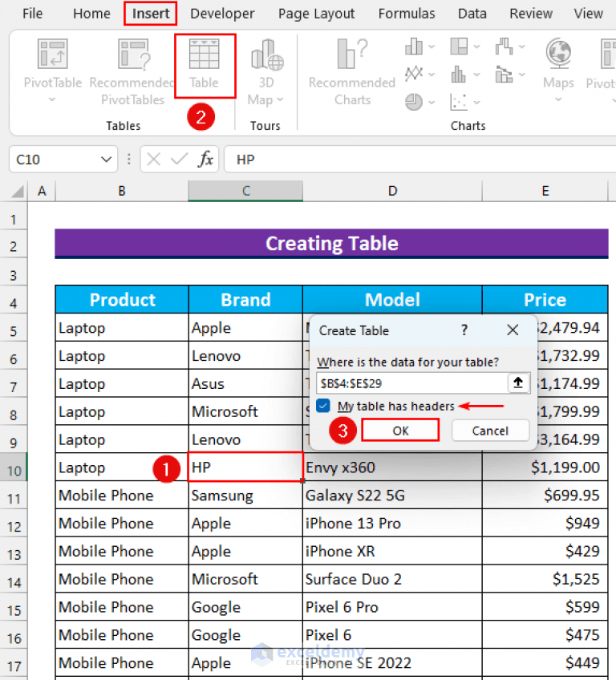Select column E header

tap(545, 191)
